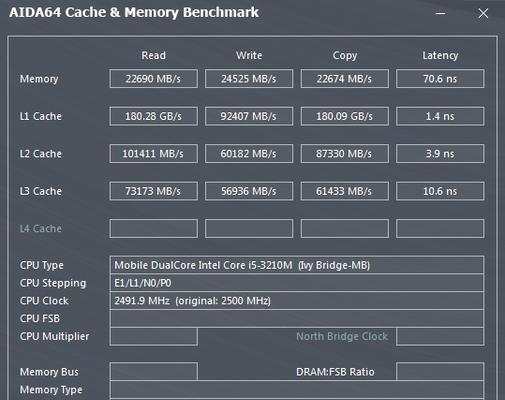Select the L1 Cache Read 180.28 GB/s field
505x400 pixels.
pyautogui.click(x=153, y=116)
